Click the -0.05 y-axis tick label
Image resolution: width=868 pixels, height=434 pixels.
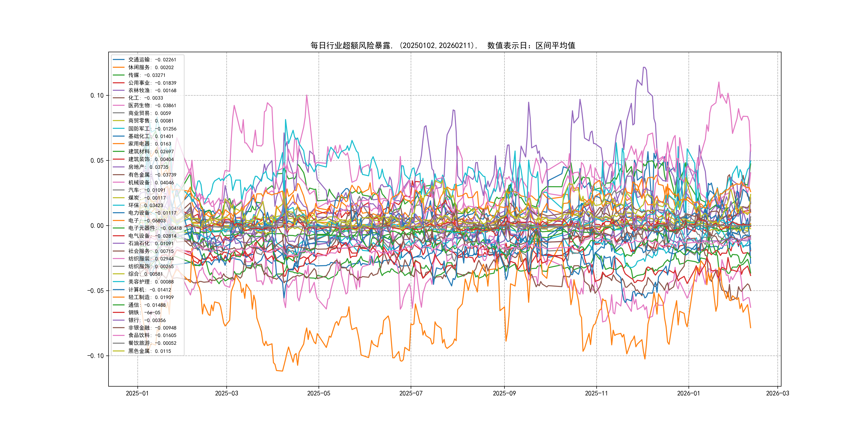click(95, 291)
